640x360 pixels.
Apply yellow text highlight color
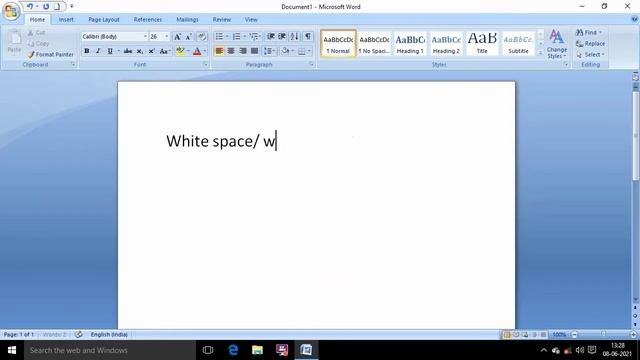pyautogui.click(x=180, y=51)
